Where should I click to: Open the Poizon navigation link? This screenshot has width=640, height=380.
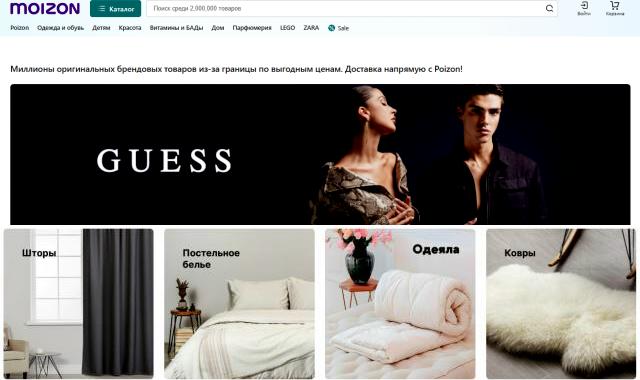coord(20,28)
